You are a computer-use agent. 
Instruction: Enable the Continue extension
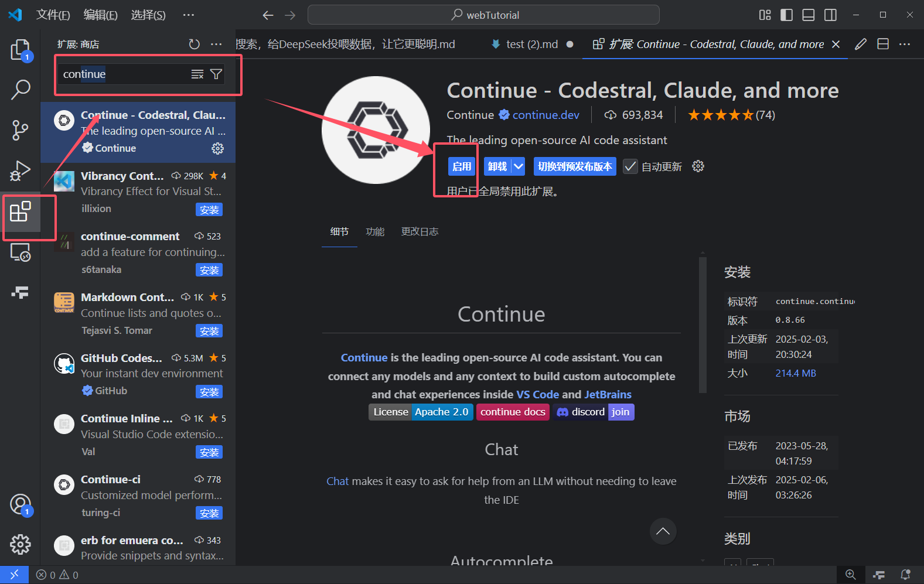(462, 166)
